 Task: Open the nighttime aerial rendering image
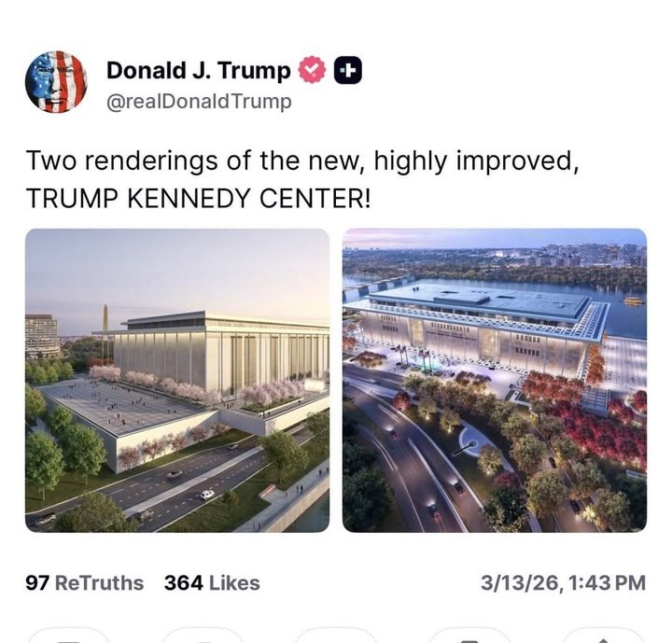click(x=494, y=380)
